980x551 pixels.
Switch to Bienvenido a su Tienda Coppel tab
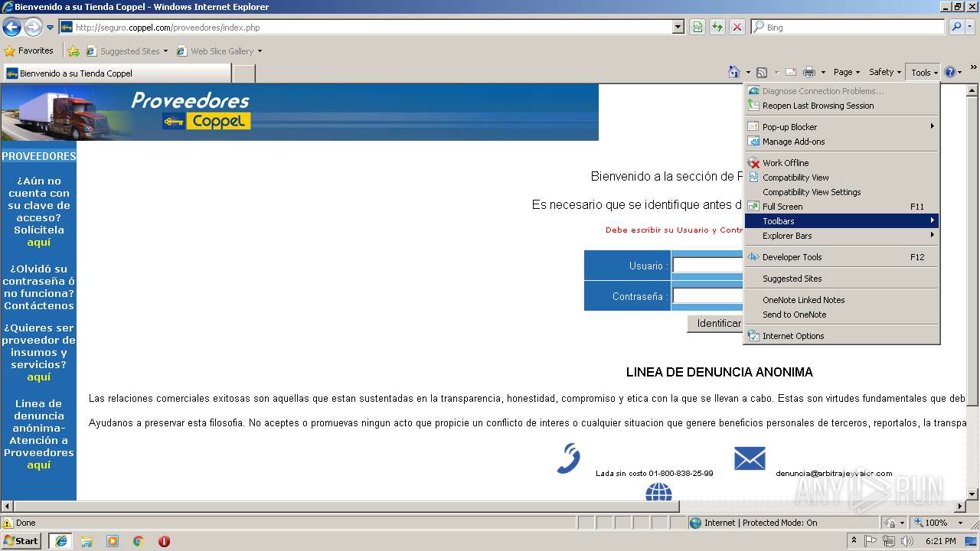pyautogui.click(x=116, y=73)
